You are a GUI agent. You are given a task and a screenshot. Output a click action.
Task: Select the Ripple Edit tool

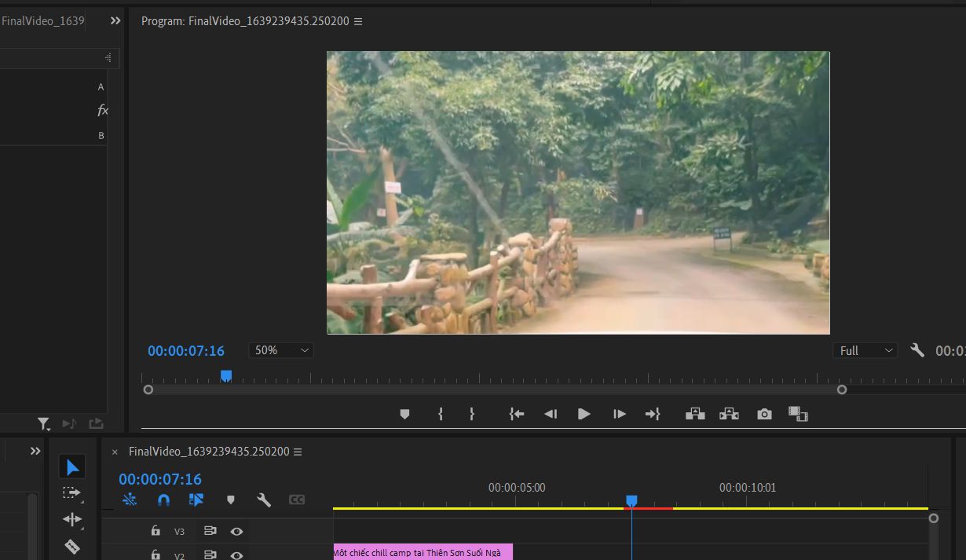point(72,519)
